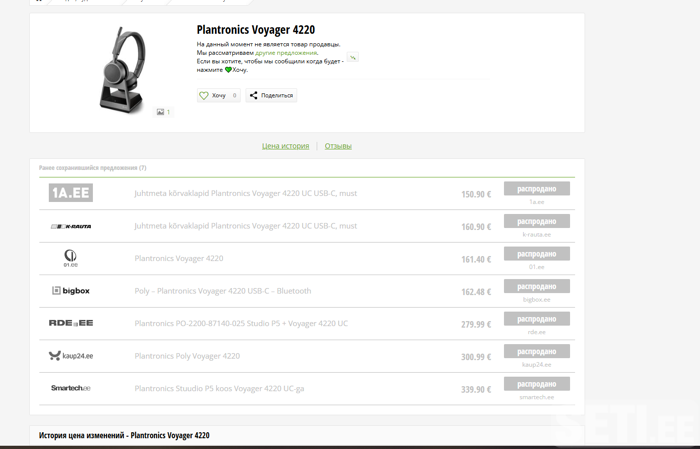Select the 161.40 € price

pyautogui.click(x=476, y=259)
